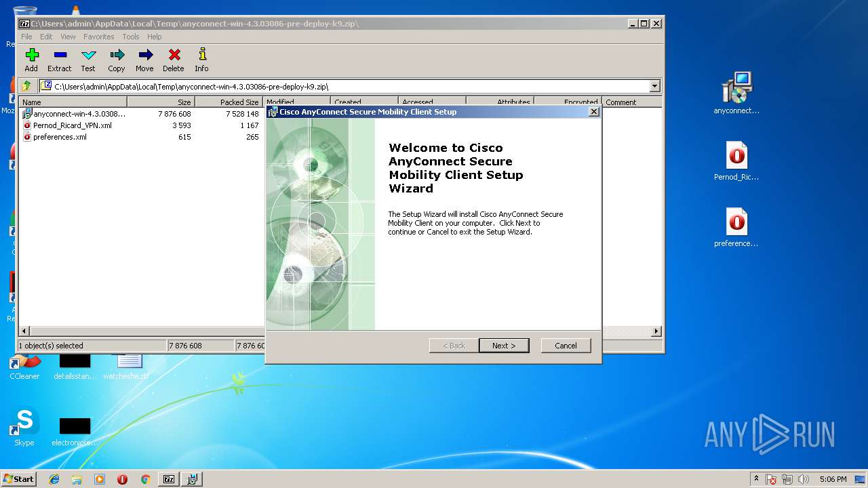Open the Favorites menu
The width and height of the screenshot is (868, 488).
(x=99, y=37)
